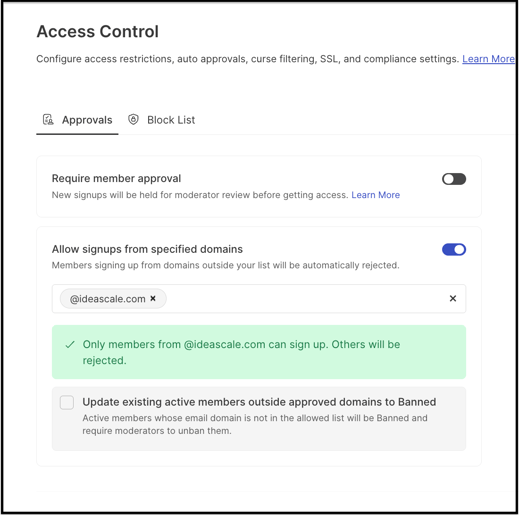Click the Approvals tab document icon
This screenshot has height=515, width=519.
[x=48, y=119]
